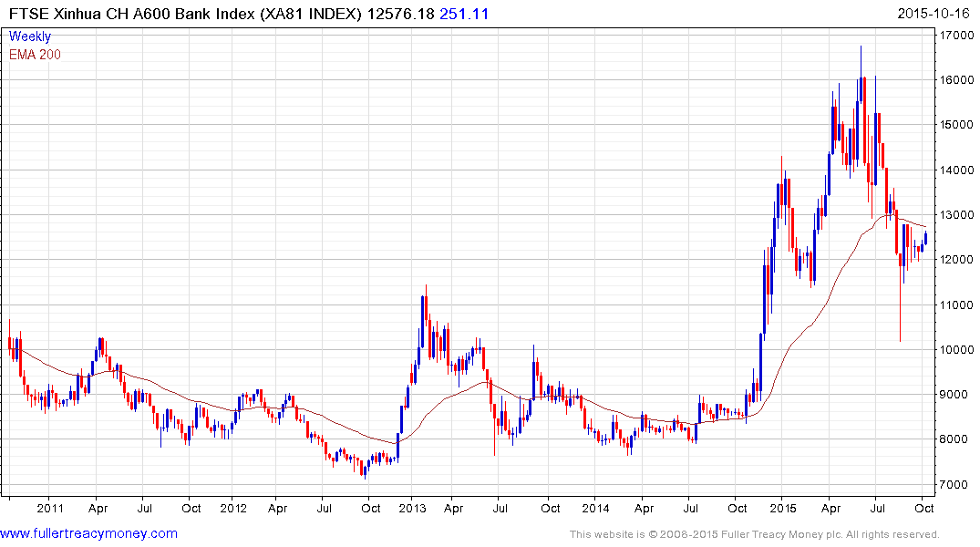Click the chart date 2015-10-16
The height and width of the screenshot is (547, 980).
(x=934, y=14)
